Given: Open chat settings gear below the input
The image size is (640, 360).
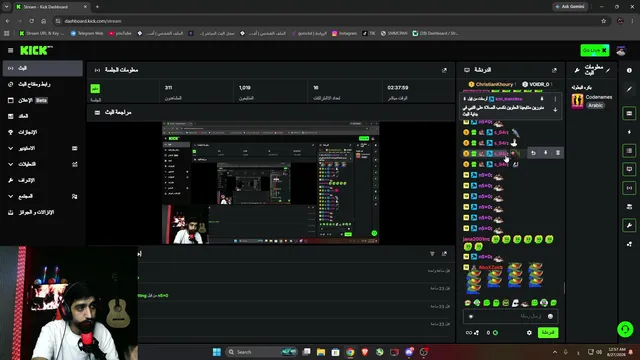Looking at the screenshot, I should [529, 333].
